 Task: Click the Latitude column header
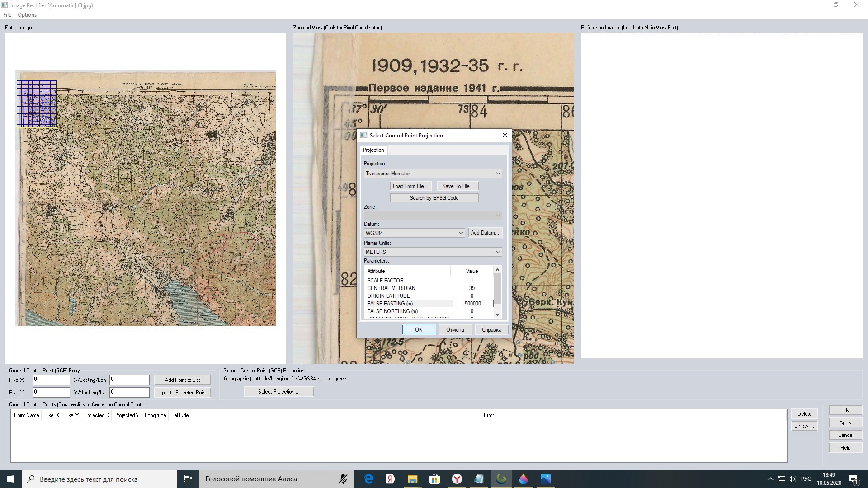point(180,415)
